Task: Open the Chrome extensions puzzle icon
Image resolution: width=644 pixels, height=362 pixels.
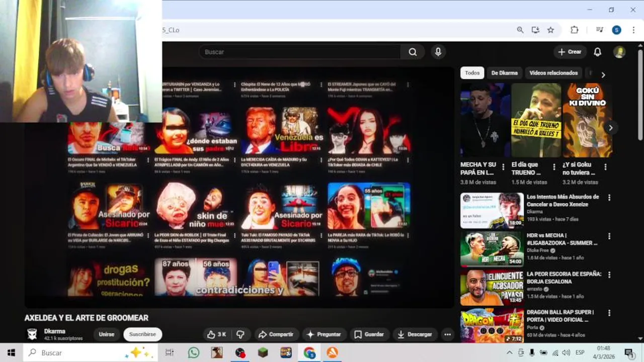Action: click(574, 30)
